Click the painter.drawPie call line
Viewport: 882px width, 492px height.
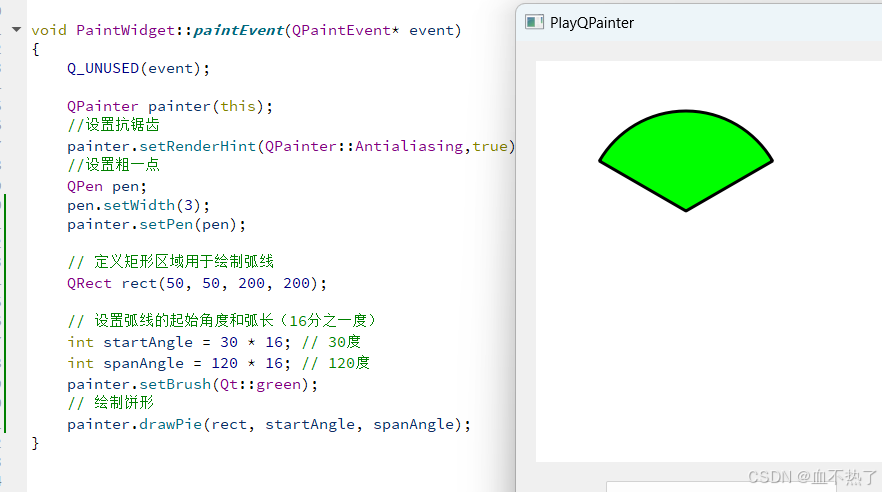[x=269, y=424]
